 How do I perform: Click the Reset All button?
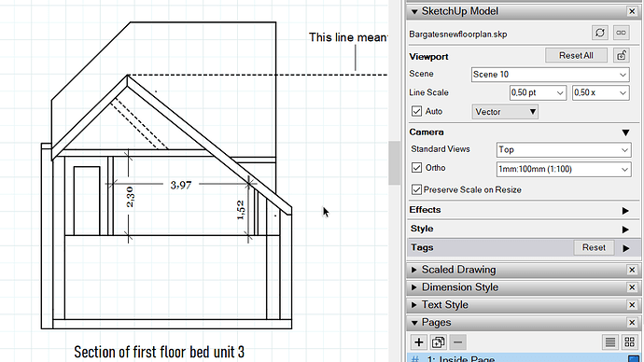click(x=576, y=55)
